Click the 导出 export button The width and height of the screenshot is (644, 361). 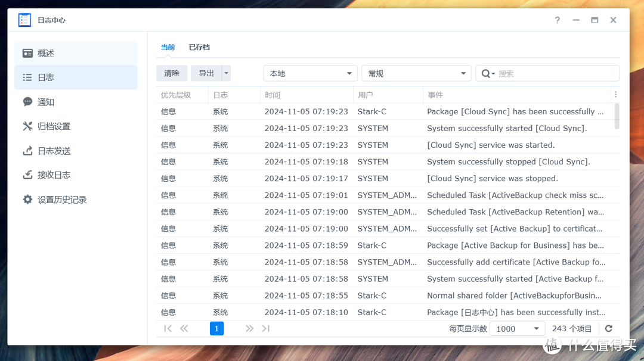click(206, 73)
